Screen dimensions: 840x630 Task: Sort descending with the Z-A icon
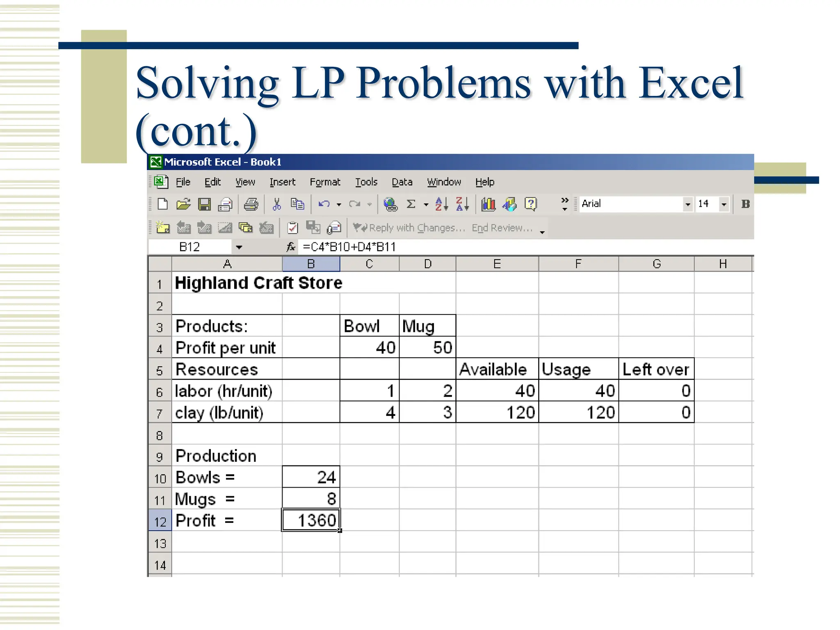click(462, 204)
